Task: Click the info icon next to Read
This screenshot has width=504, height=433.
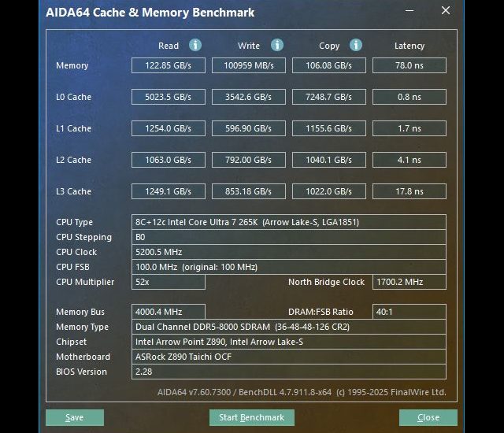Action: pos(195,46)
